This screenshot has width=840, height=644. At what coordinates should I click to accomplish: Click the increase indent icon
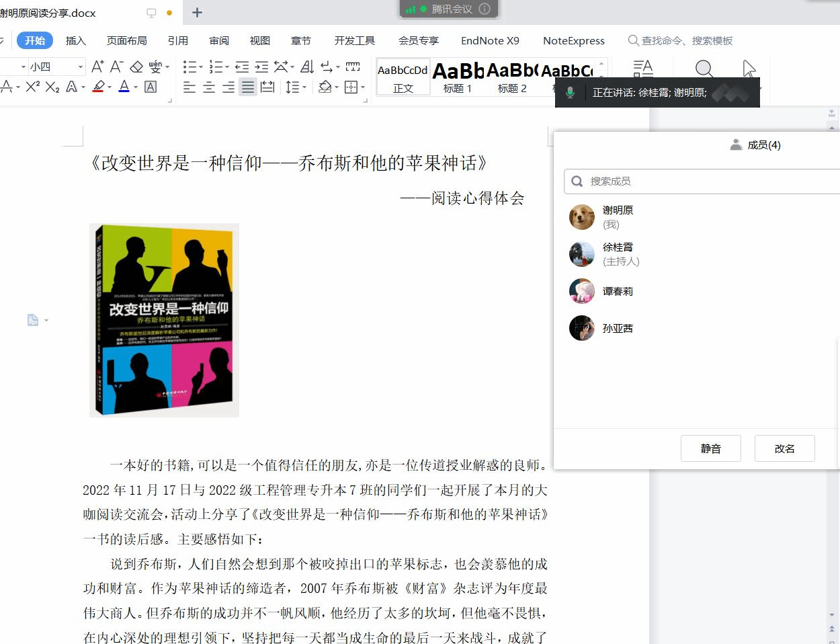[261, 67]
